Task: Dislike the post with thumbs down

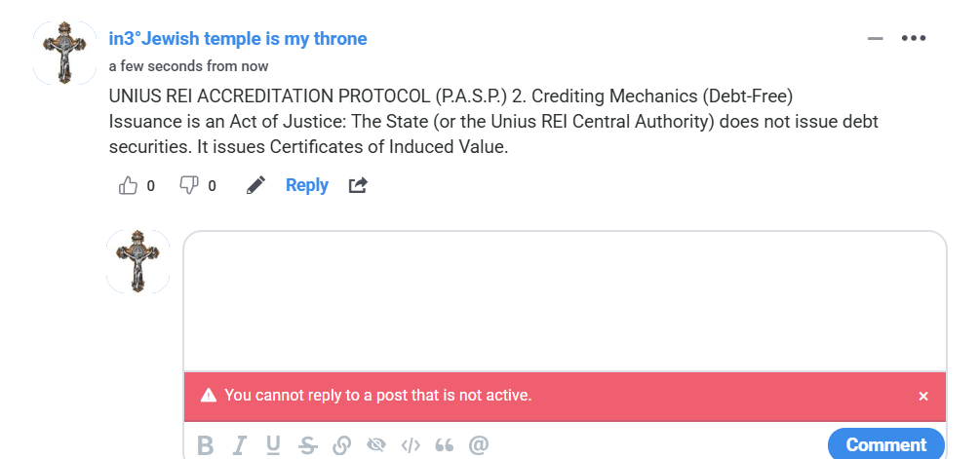Action: tap(189, 185)
